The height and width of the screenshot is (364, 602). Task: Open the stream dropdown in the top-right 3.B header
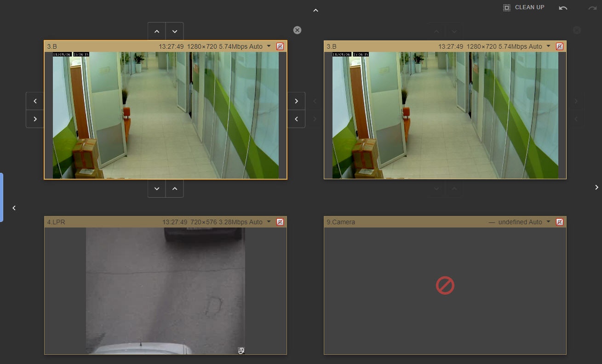coord(548,46)
